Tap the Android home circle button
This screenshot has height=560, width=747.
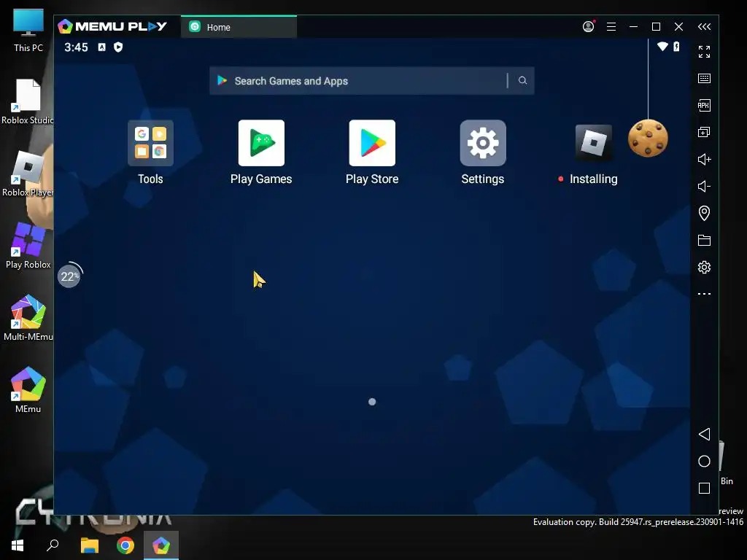[x=704, y=461]
